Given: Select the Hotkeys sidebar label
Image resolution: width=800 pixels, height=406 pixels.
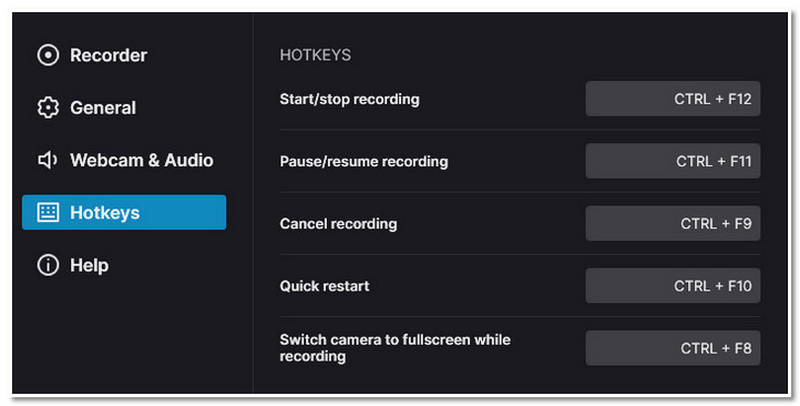Looking at the screenshot, I should pyautogui.click(x=105, y=213).
